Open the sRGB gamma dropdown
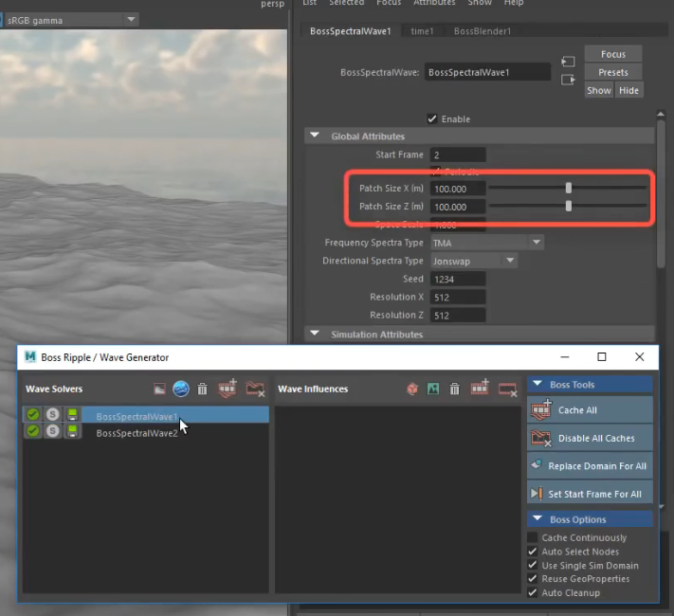The image size is (674, 616). 71,20
